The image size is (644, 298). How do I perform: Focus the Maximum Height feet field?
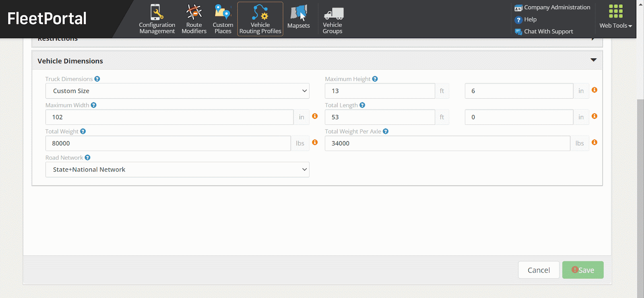click(x=380, y=91)
